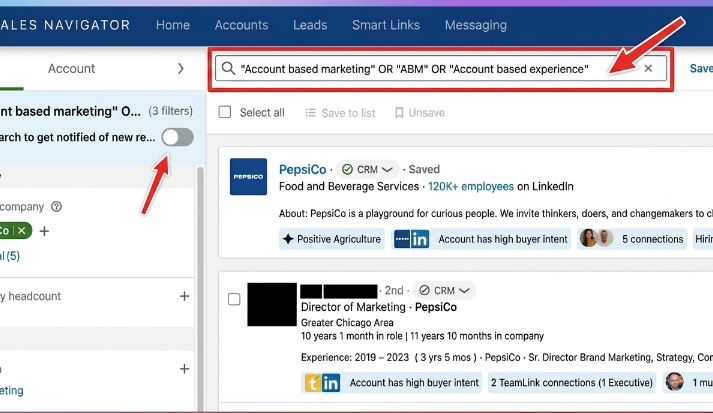Open the PepsiCo account link
Viewport: 713px width, 413px height.
click(302, 169)
